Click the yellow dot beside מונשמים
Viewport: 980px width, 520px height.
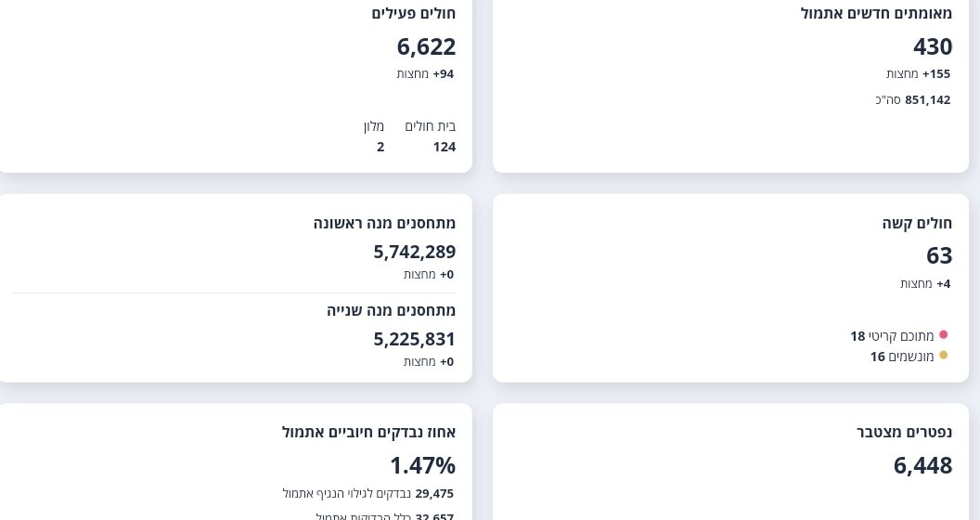[x=944, y=356]
